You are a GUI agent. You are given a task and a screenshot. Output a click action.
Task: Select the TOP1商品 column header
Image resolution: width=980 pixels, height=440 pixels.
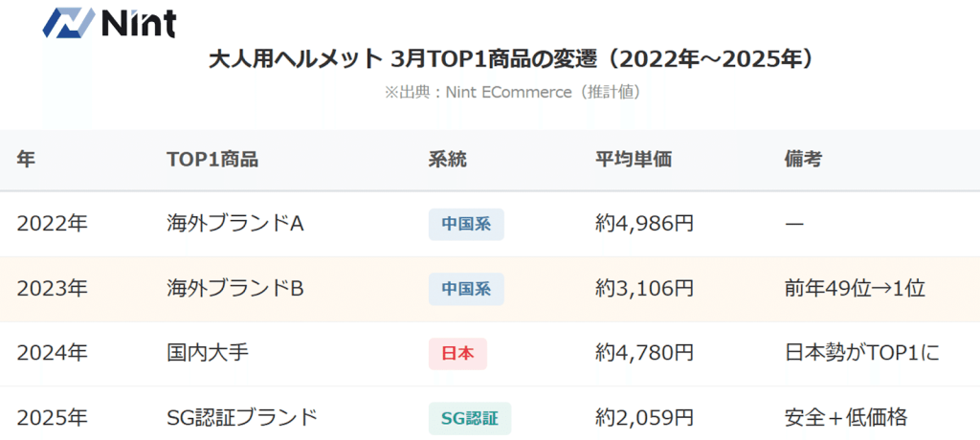212,160
